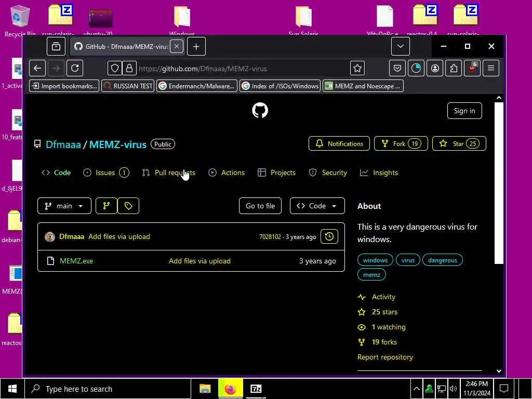
Task: Expand the list all tabs dropdown
Action: [401, 46]
